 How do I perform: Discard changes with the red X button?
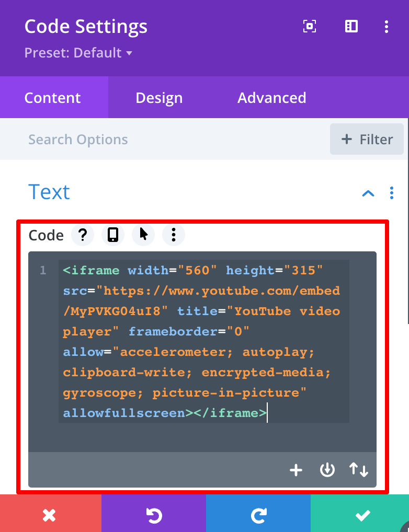[x=50, y=515]
